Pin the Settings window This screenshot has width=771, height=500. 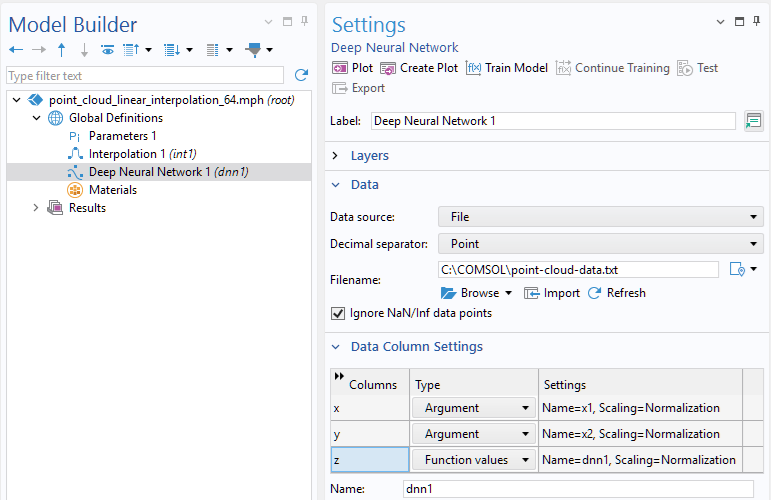(x=757, y=21)
